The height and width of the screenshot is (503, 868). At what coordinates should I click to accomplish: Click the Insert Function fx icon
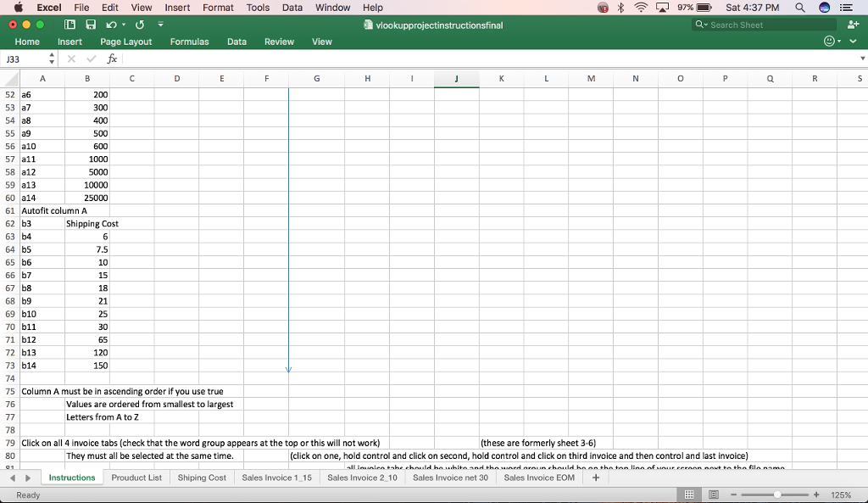tap(111, 59)
